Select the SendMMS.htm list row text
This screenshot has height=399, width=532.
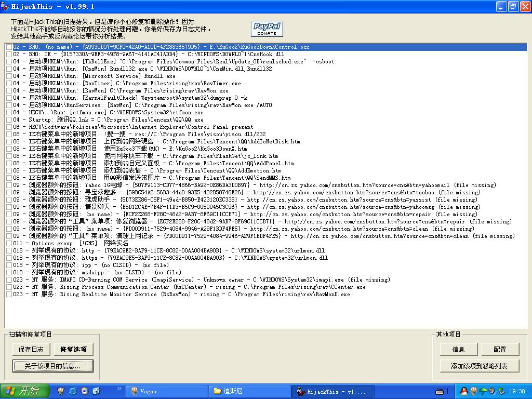(x=152, y=178)
